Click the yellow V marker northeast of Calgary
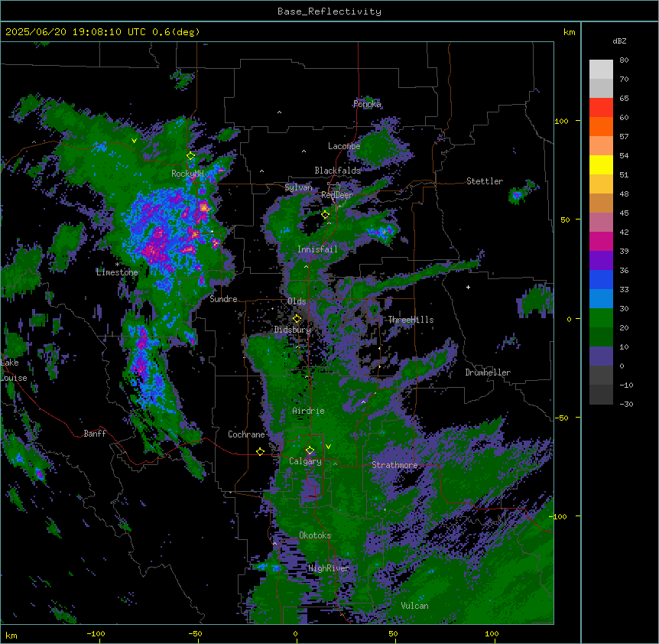This screenshot has width=659, height=644. click(x=328, y=447)
